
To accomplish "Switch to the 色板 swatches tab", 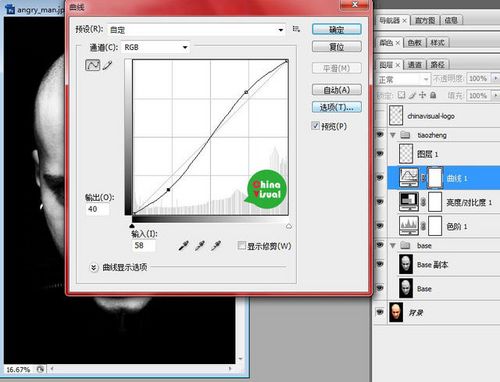I will point(414,43).
